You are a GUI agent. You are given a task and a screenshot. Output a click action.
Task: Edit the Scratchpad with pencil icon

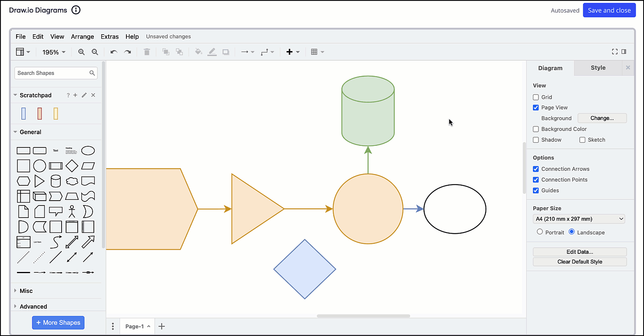point(84,95)
